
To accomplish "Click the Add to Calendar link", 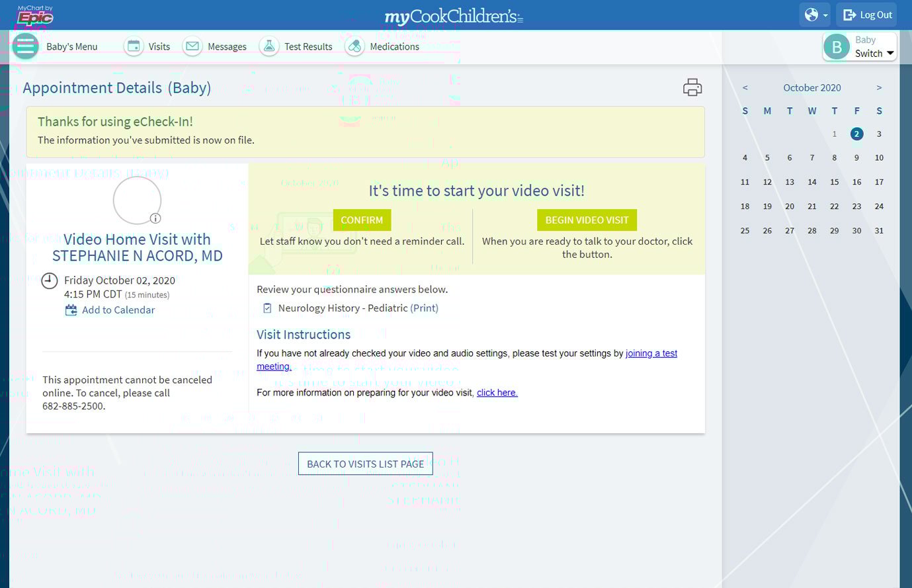I will tap(118, 310).
